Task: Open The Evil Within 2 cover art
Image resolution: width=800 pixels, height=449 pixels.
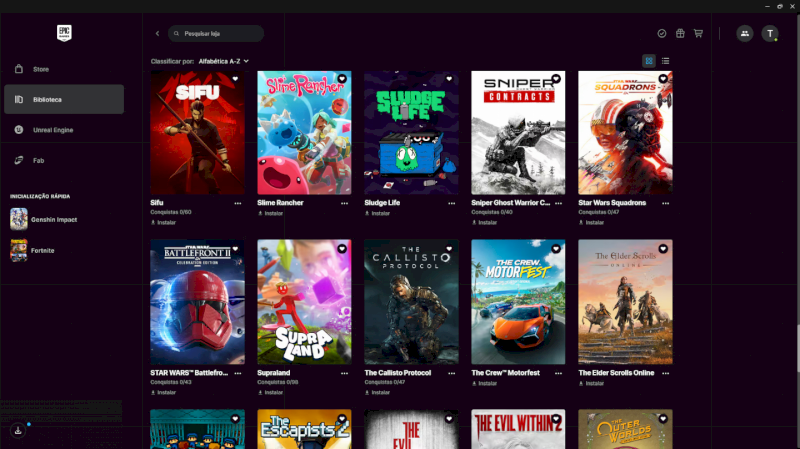Action: pyautogui.click(x=518, y=429)
